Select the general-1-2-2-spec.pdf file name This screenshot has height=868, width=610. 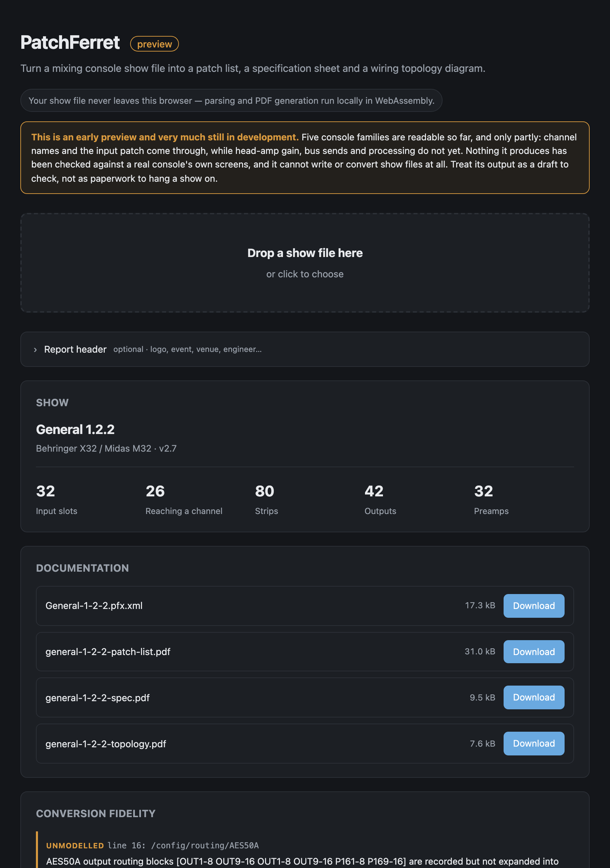98,698
